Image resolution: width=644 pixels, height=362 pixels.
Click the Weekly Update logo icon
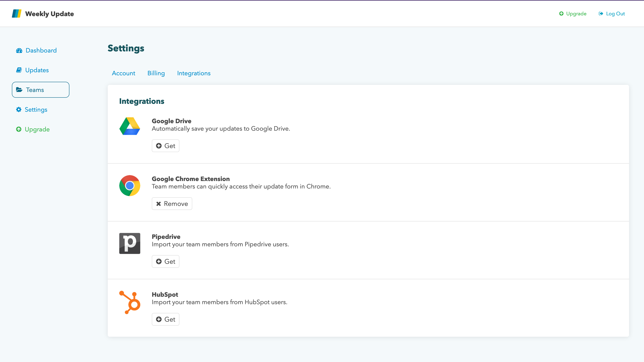pyautogui.click(x=17, y=13)
